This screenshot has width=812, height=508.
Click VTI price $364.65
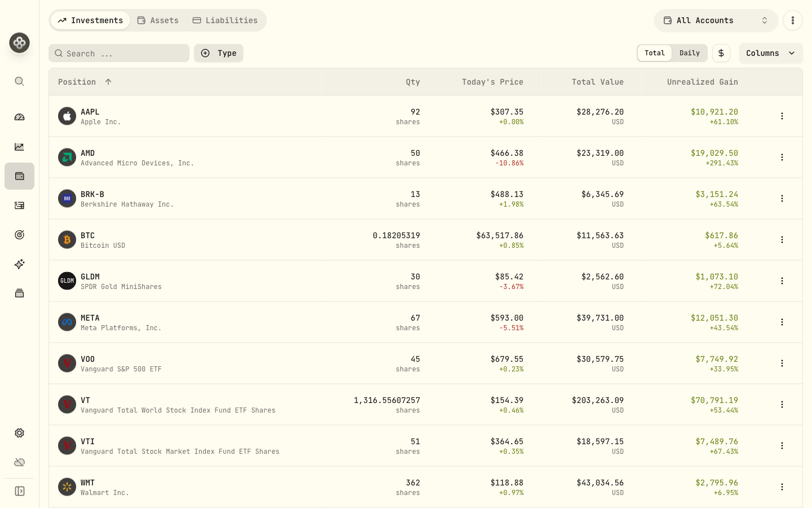[507, 441]
